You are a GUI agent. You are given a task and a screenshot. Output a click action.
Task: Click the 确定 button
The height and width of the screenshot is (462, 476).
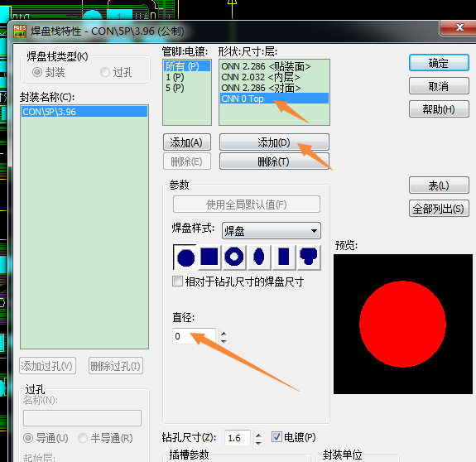(x=439, y=63)
